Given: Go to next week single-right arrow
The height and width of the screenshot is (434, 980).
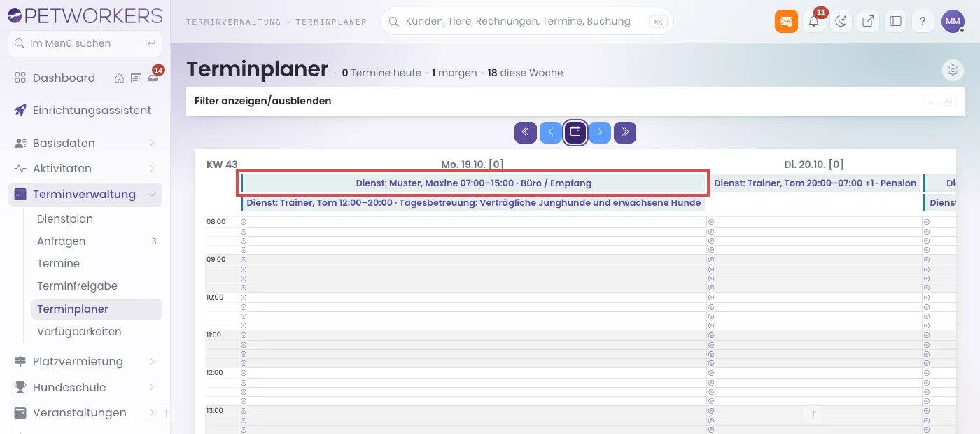Looking at the screenshot, I should [x=600, y=132].
